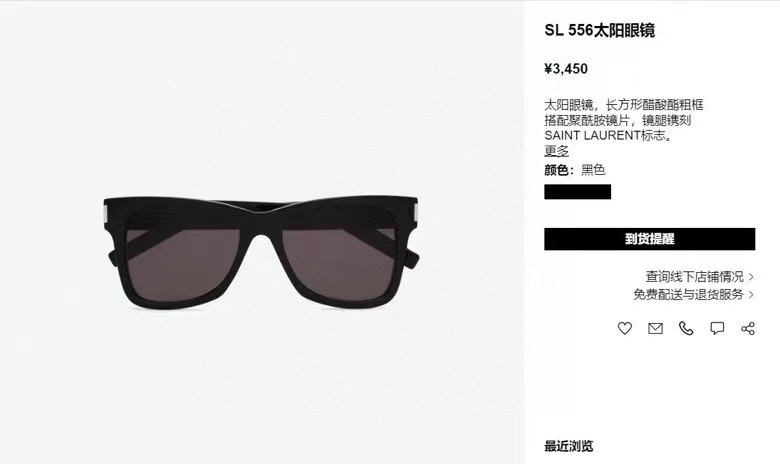Click the product description paragraph text
Viewport: 780px width, 464px height.
pyautogui.click(x=624, y=120)
